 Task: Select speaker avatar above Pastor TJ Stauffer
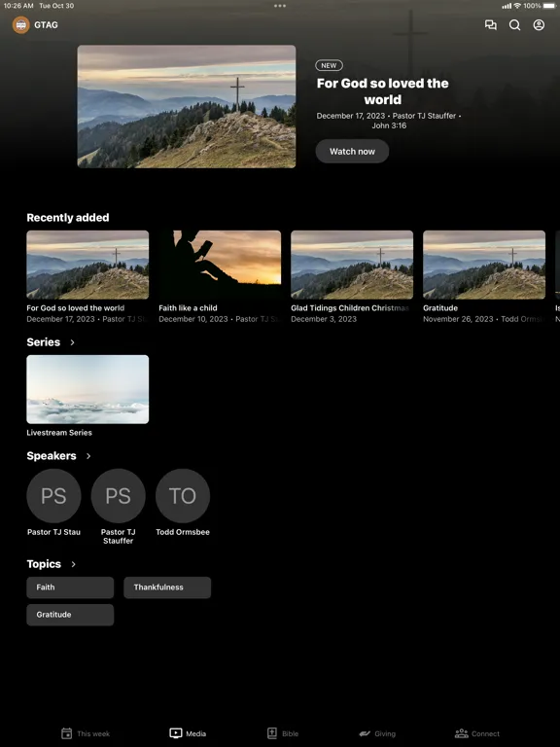(x=118, y=496)
